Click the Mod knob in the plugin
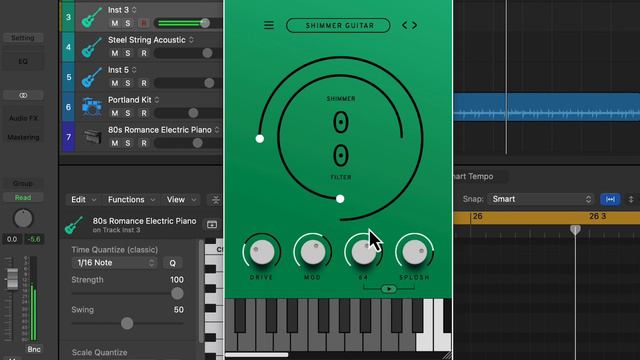 pyautogui.click(x=313, y=252)
